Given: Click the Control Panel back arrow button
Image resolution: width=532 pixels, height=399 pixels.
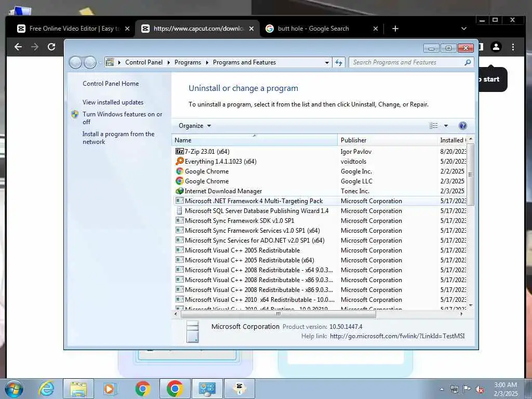Looking at the screenshot, I should 75,62.
